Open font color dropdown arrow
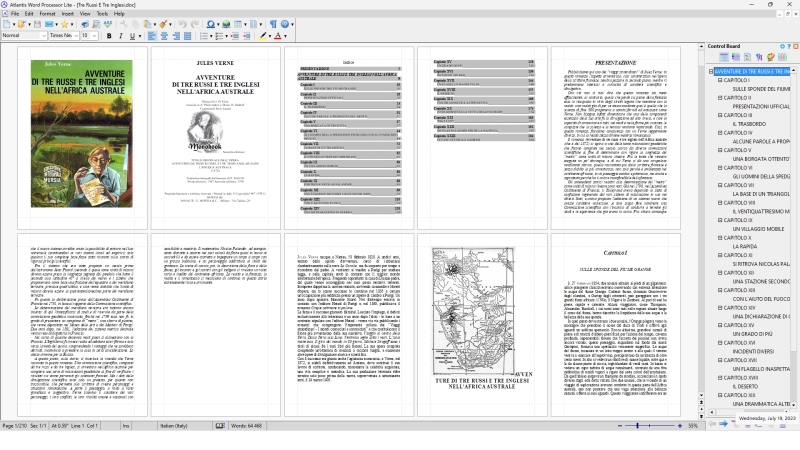Screen dimensions: 800x450 click(x=285, y=36)
